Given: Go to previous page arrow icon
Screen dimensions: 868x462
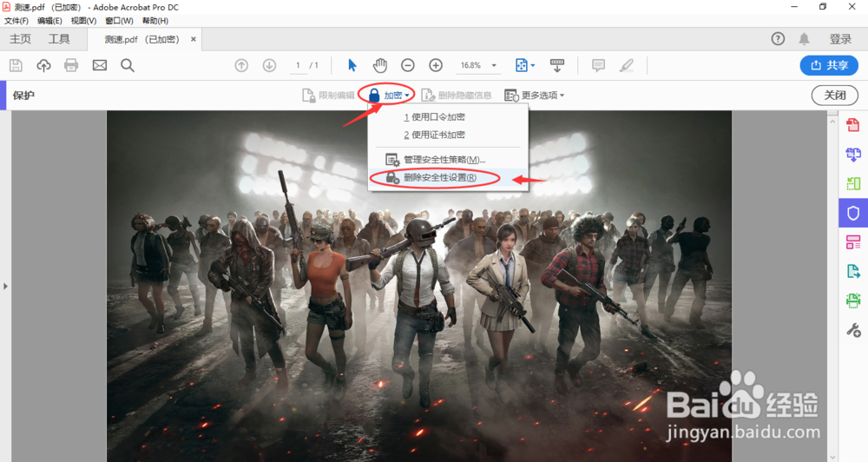Looking at the screenshot, I should tap(241, 65).
